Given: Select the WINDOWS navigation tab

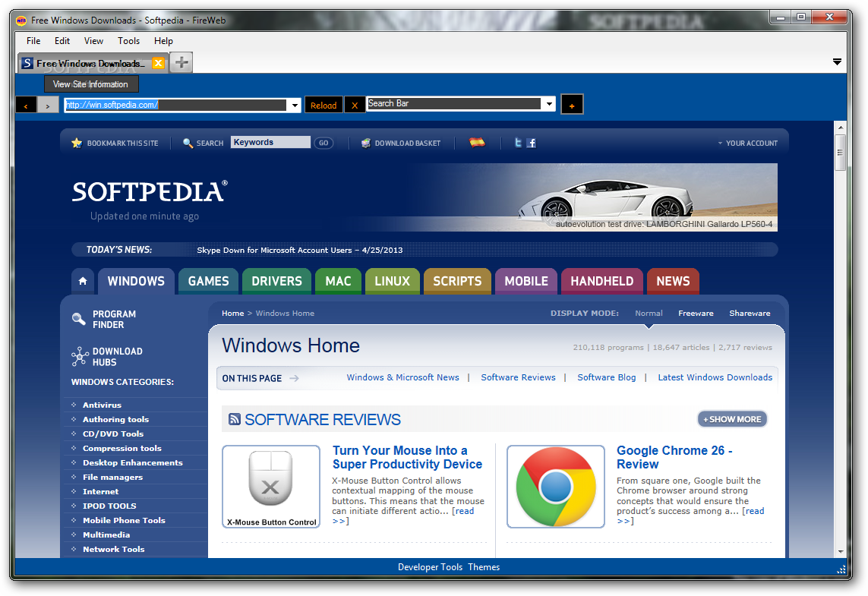Looking at the screenshot, I should (136, 281).
